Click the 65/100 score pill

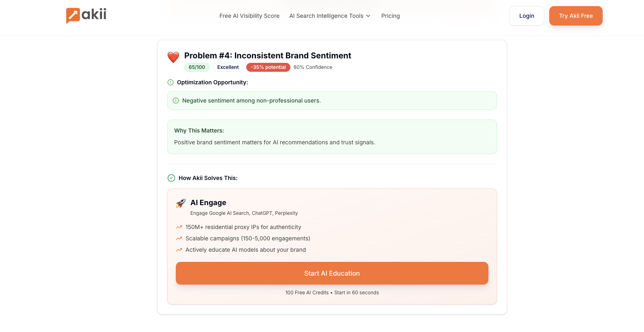[197, 67]
